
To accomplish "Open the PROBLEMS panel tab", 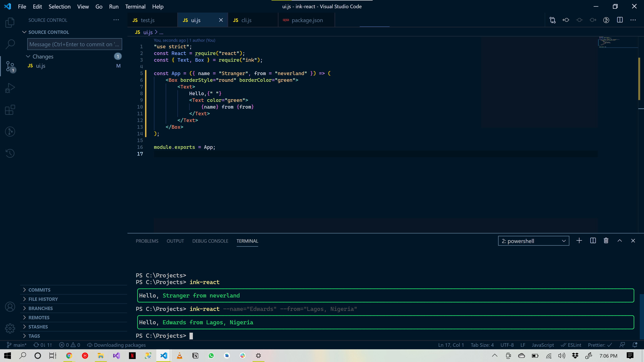I will (x=147, y=241).
